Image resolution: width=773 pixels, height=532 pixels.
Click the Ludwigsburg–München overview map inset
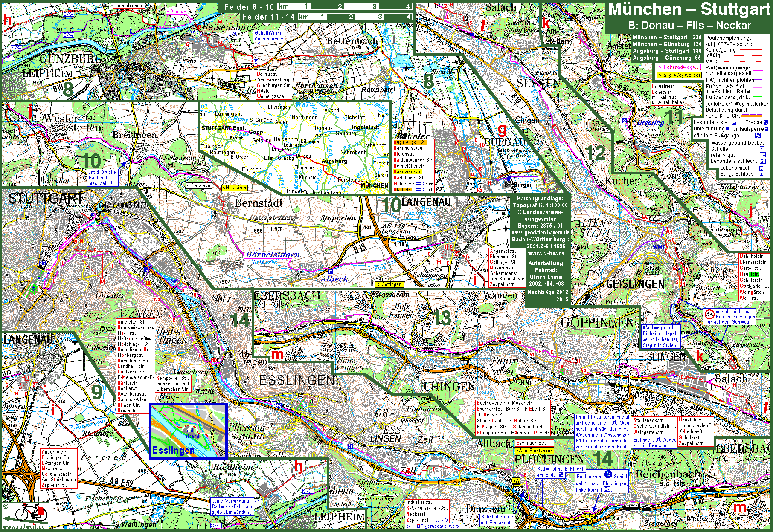tap(294, 147)
